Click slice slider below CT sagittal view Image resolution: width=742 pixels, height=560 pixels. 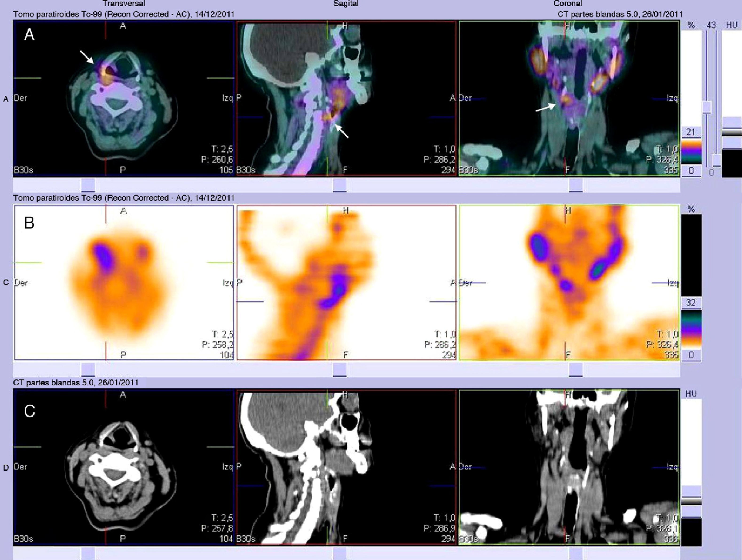point(339,553)
